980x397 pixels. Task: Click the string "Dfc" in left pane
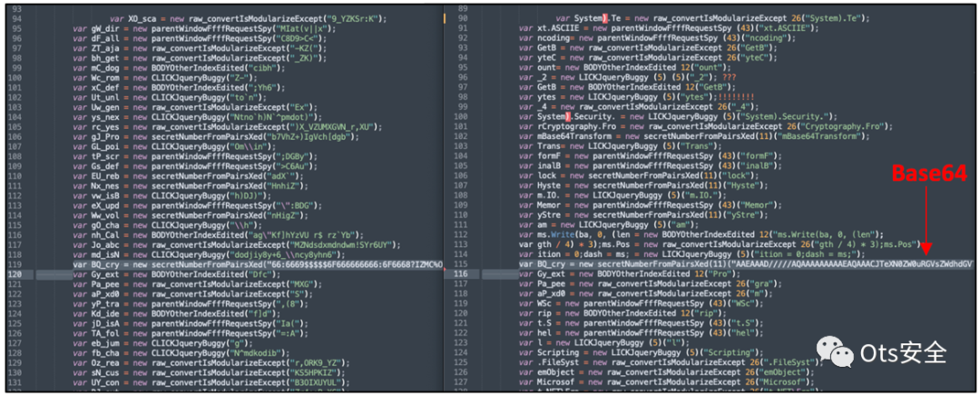[262, 273]
